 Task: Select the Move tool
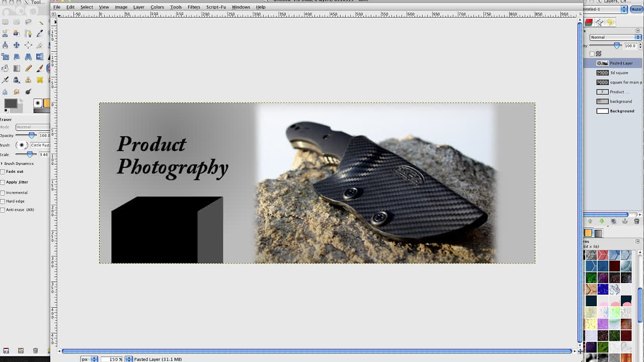click(x=17, y=45)
